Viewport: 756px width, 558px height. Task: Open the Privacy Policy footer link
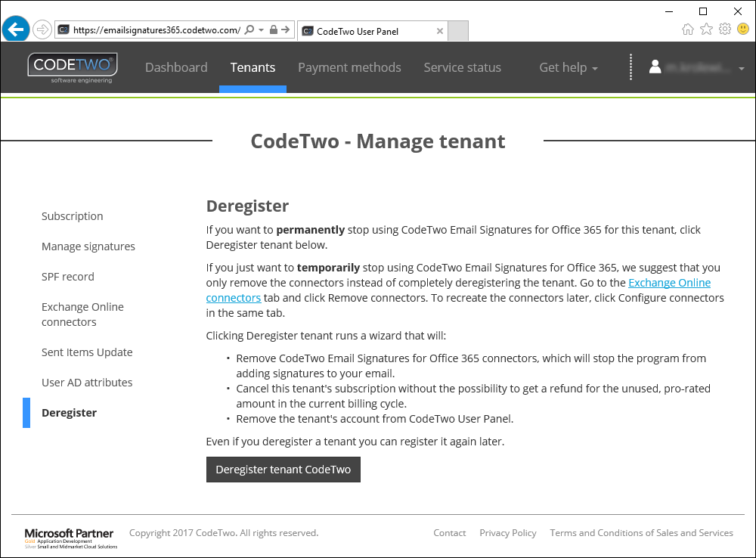click(x=508, y=533)
